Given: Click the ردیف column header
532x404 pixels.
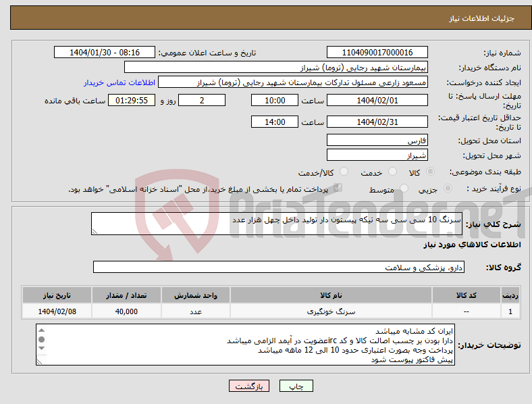Looking at the screenshot, I should point(510,295).
